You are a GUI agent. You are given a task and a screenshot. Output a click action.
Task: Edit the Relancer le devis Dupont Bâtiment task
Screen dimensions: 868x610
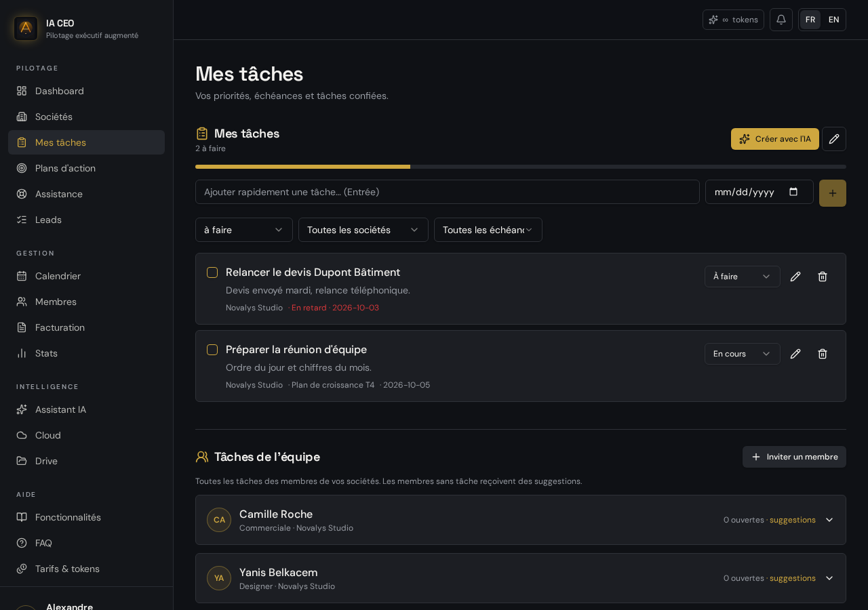click(795, 277)
